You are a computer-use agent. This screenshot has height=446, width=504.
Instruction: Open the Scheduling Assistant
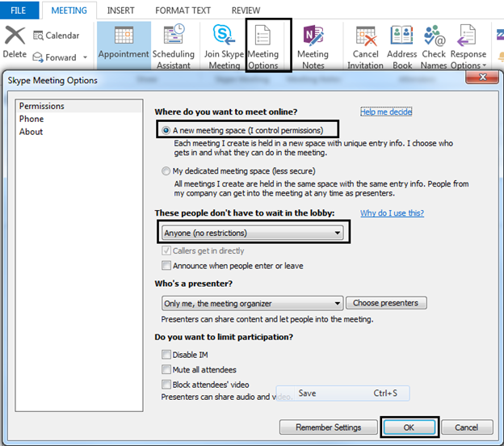click(x=174, y=46)
